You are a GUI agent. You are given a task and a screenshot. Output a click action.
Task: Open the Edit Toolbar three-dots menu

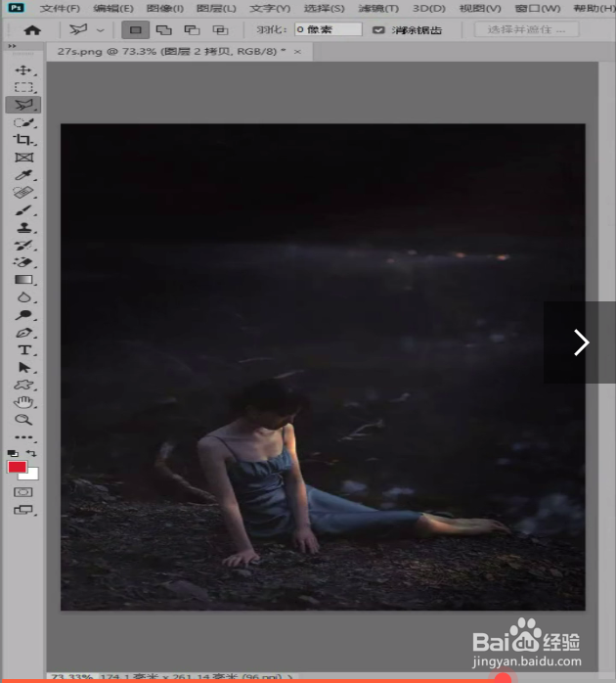pyautogui.click(x=23, y=436)
